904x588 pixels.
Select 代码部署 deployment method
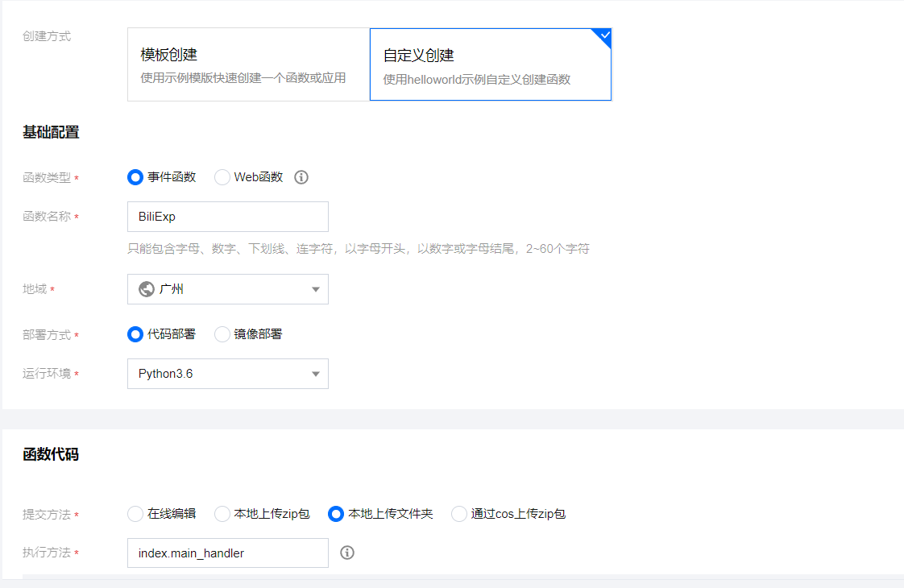coord(135,334)
